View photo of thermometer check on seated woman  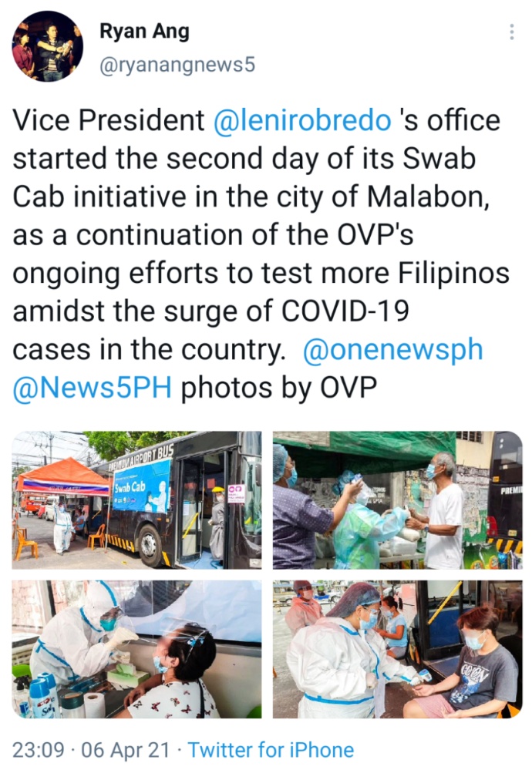point(397,649)
